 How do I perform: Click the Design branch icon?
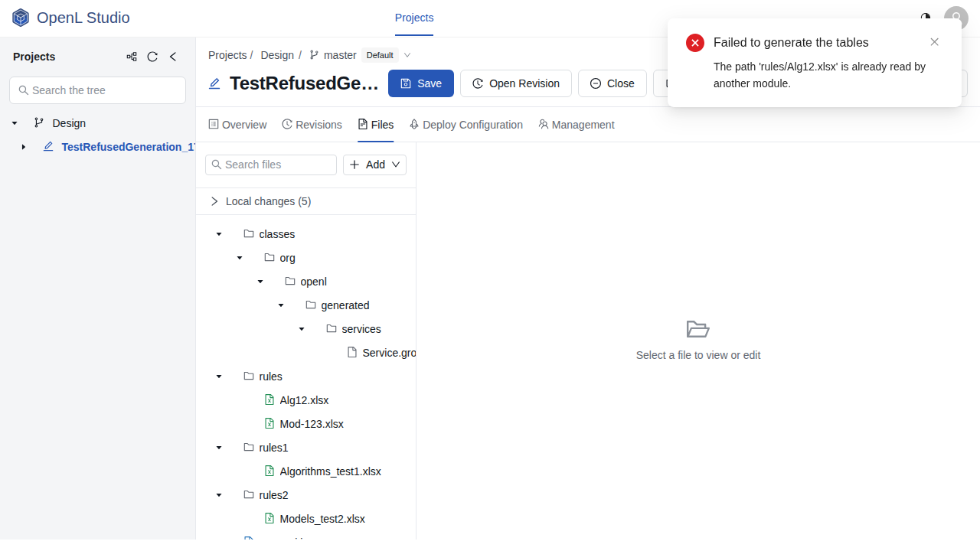point(38,122)
